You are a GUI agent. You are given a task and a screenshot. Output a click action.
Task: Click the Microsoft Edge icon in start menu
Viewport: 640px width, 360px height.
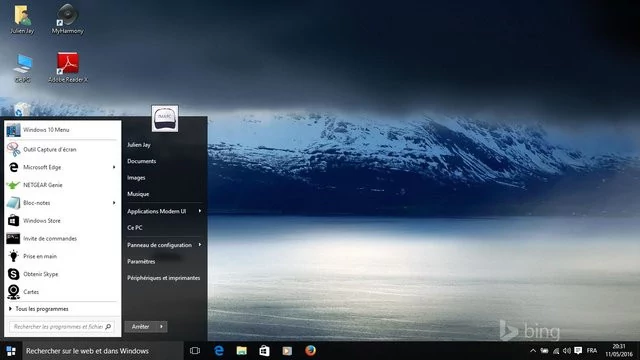[x=13, y=167]
